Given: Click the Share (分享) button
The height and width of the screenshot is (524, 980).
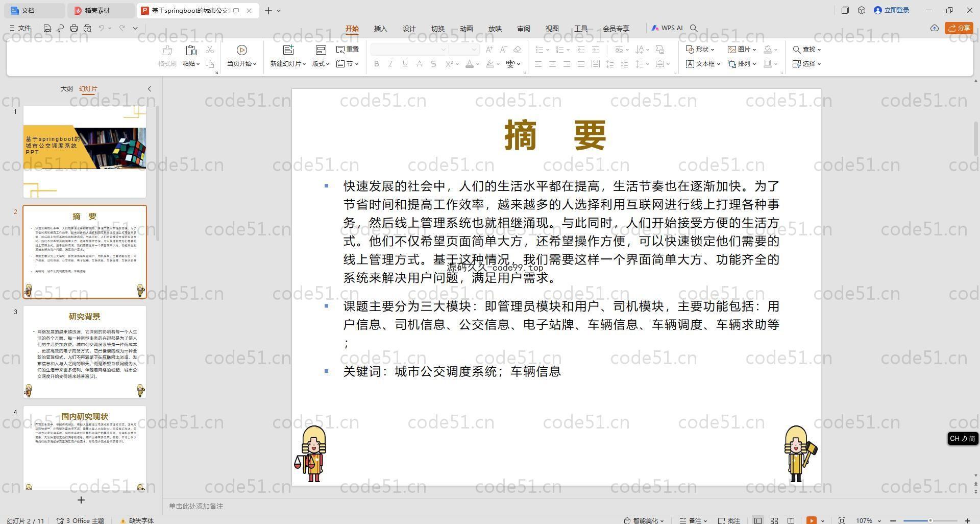Looking at the screenshot, I should click(959, 28).
